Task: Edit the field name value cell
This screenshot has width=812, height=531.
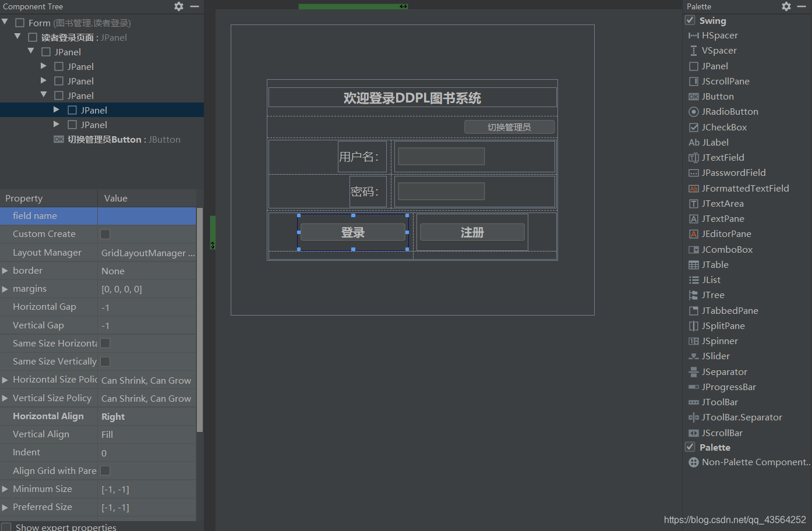Action: click(x=147, y=216)
